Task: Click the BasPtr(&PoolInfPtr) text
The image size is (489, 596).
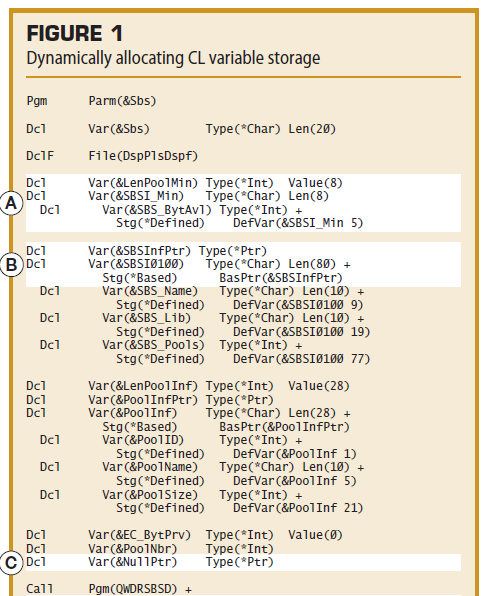Action: (284, 427)
